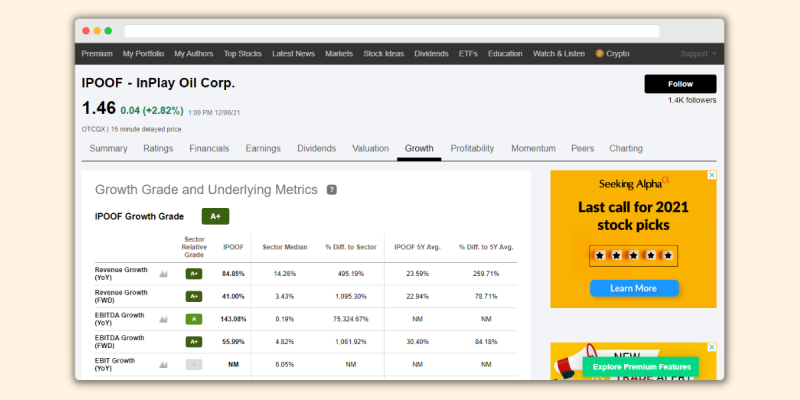
Task: Click the Follow button
Action: (681, 84)
